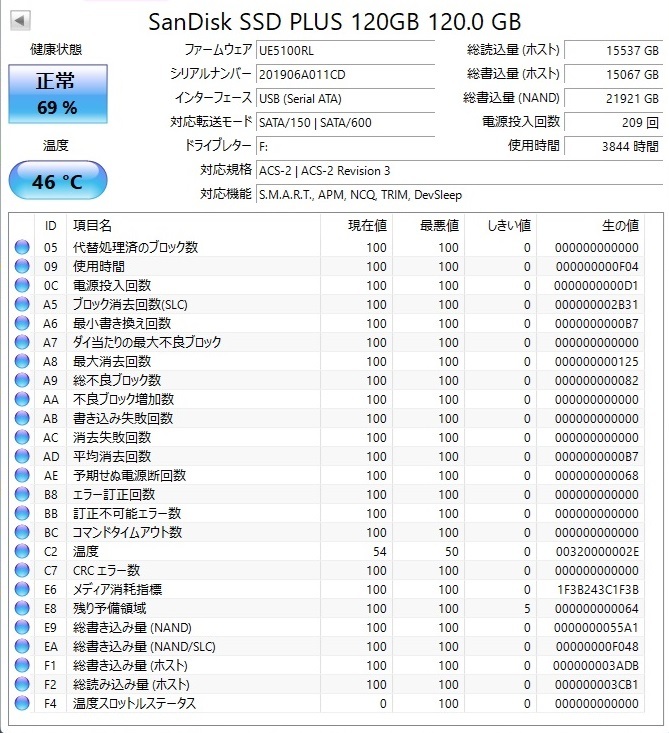Select the 訂正不可能エラー数 attribute name
This screenshot has height=733, width=669.
click(127, 513)
